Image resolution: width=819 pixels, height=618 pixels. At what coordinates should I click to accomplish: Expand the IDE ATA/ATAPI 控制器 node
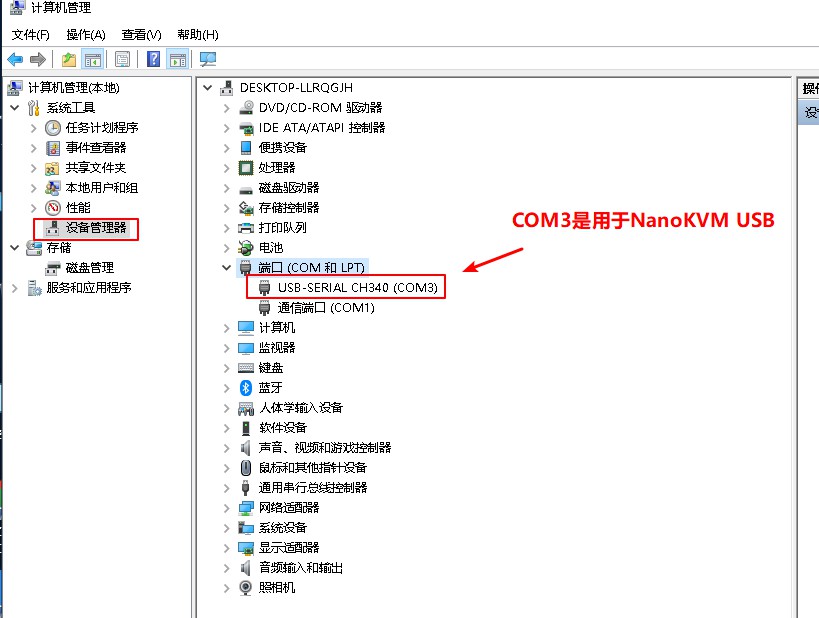click(226, 128)
